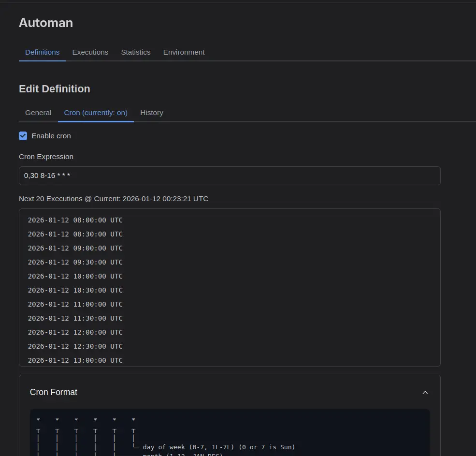The image size is (476, 456).
Task: Switch to the Definitions tab
Action: click(42, 52)
